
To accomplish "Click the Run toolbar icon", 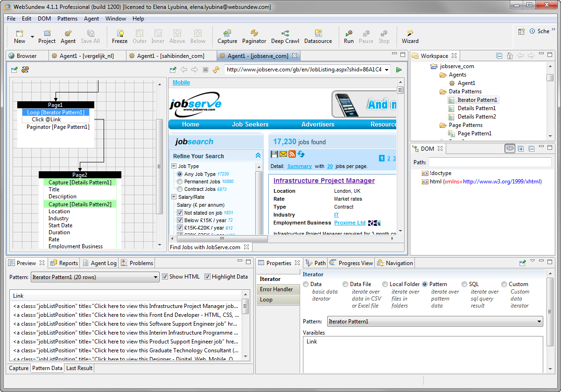I will click(x=349, y=33).
